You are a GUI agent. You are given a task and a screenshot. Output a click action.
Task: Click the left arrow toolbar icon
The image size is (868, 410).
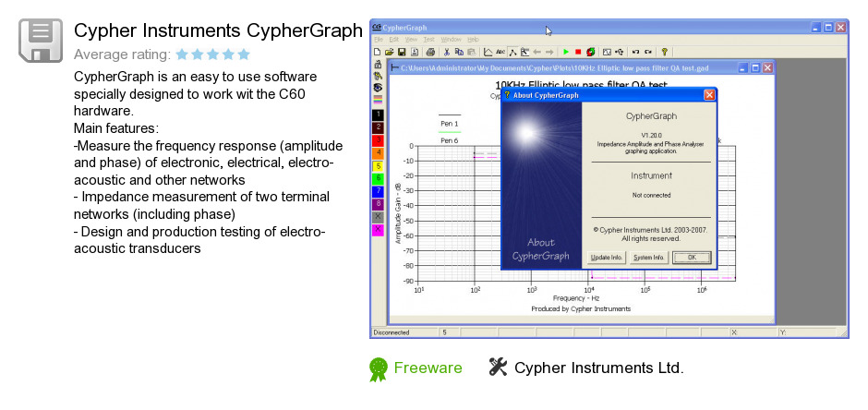(537, 52)
